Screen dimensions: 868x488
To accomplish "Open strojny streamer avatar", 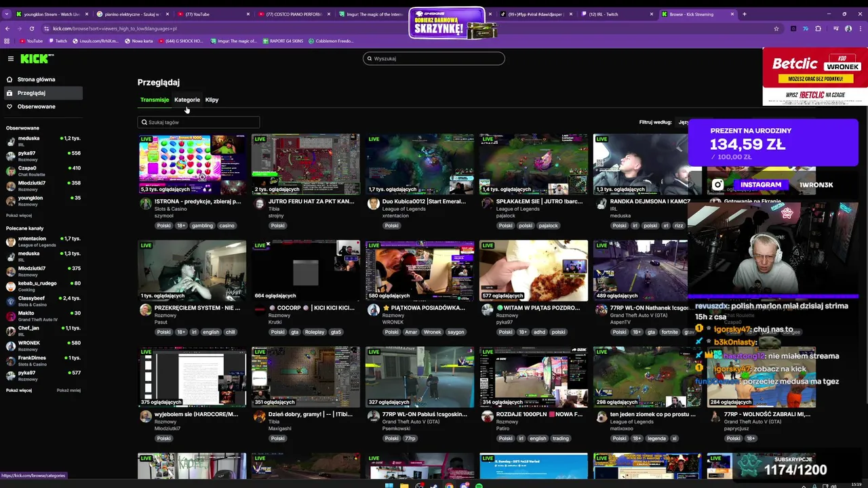I will coord(259,204).
